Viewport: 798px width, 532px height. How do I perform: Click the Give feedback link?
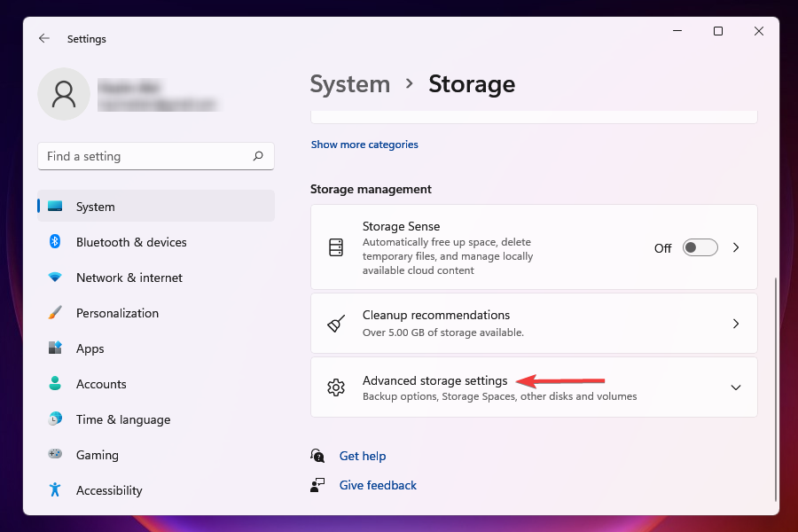[378, 485]
